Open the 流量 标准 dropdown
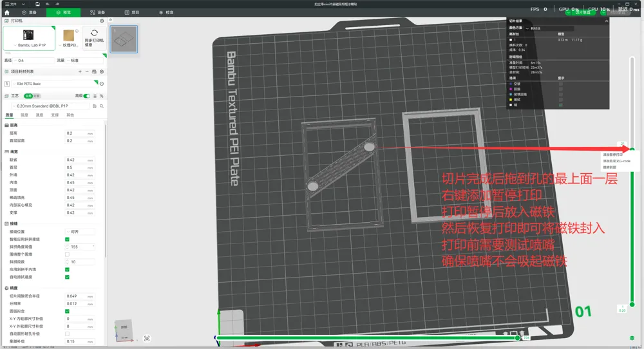The image size is (644, 349). click(x=85, y=61)
